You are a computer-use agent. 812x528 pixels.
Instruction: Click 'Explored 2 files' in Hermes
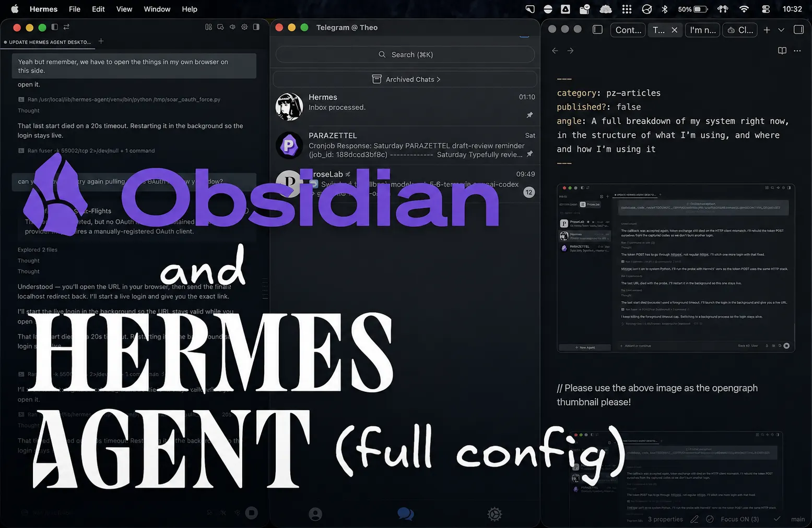pyautogui.click(x=38, y=249)
